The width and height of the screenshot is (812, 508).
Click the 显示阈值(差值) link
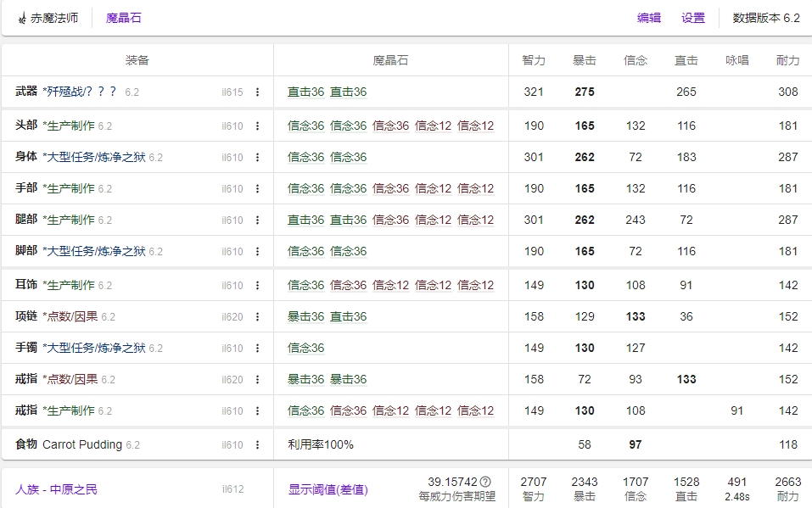coord(328,489)
